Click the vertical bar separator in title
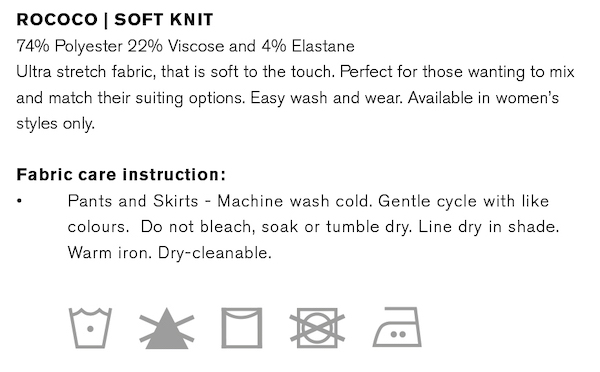The width and height of the screenshot is (600, 372). tap(106, 20)
